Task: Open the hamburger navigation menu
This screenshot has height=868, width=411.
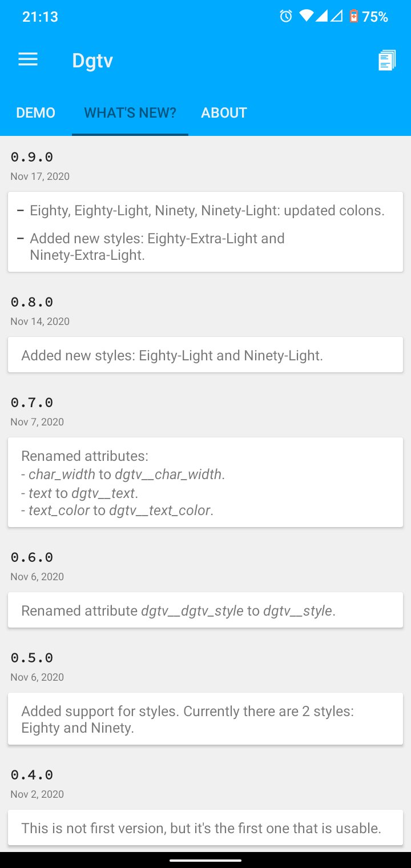Action: [28, 60]
